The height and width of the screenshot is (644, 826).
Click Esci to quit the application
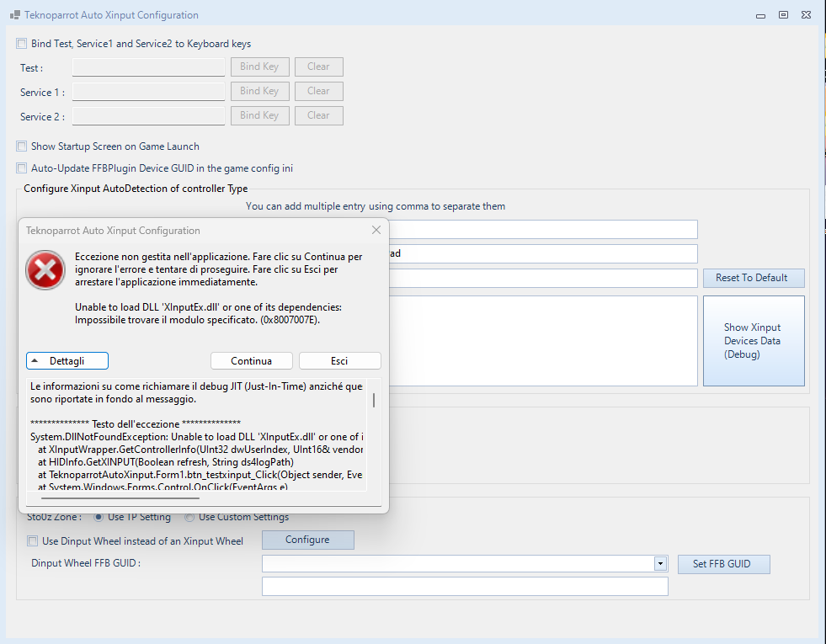click(x=340, y=360)
